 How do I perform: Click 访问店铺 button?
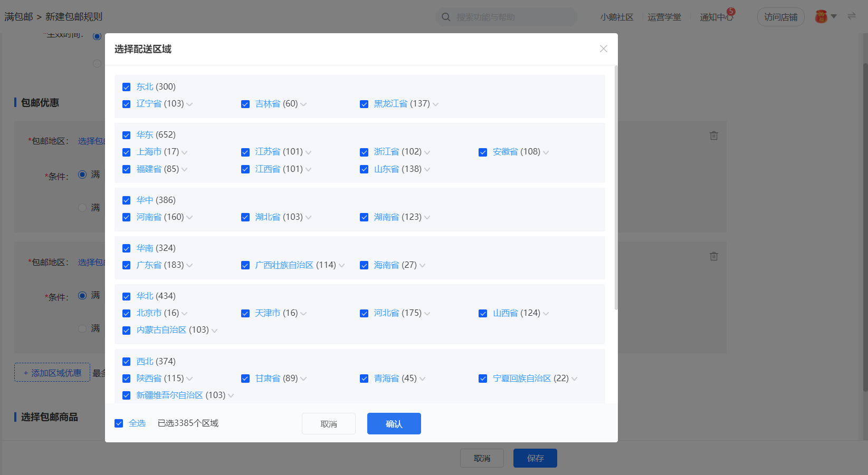[781, 17]
